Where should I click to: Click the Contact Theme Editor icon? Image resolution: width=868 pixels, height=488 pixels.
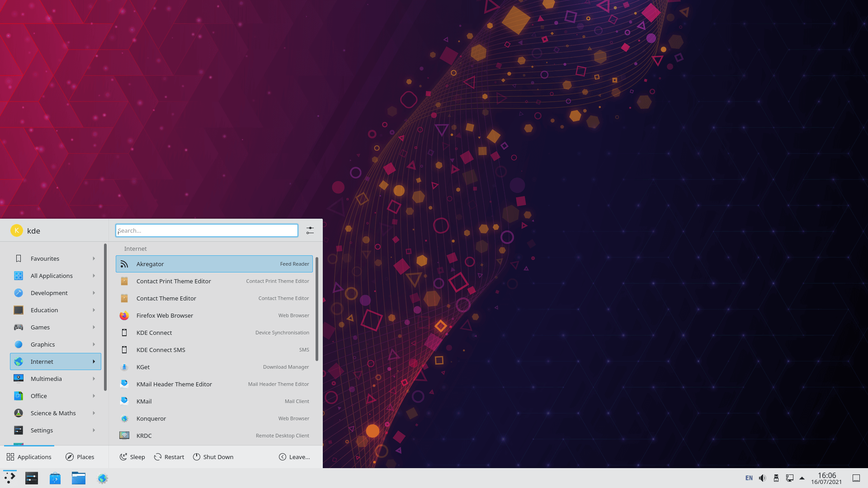point(124,298)
